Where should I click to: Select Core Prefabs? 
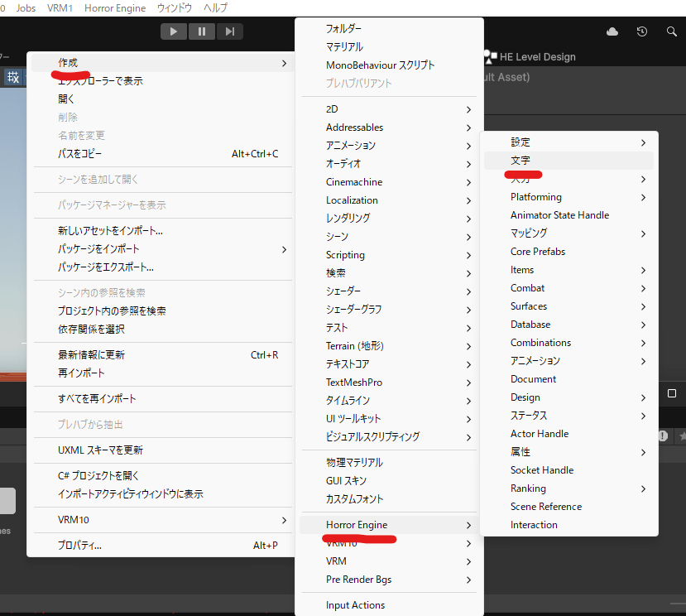(568, 252)
